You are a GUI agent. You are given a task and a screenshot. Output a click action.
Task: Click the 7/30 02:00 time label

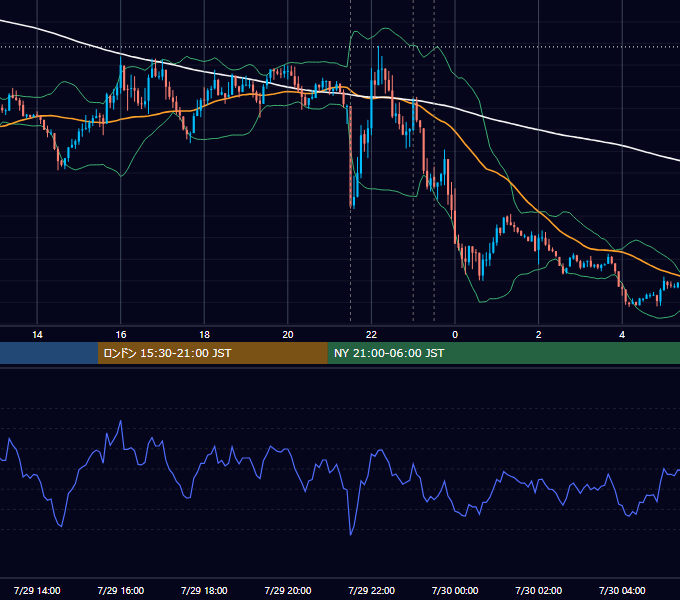tap(539, 590)
